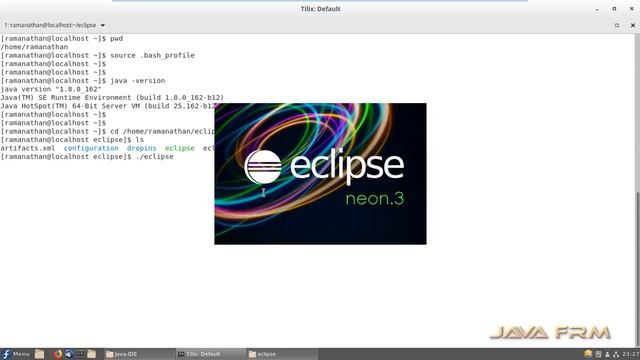
Task: Click the 'dropins' directory name
Action: (142, 148)
